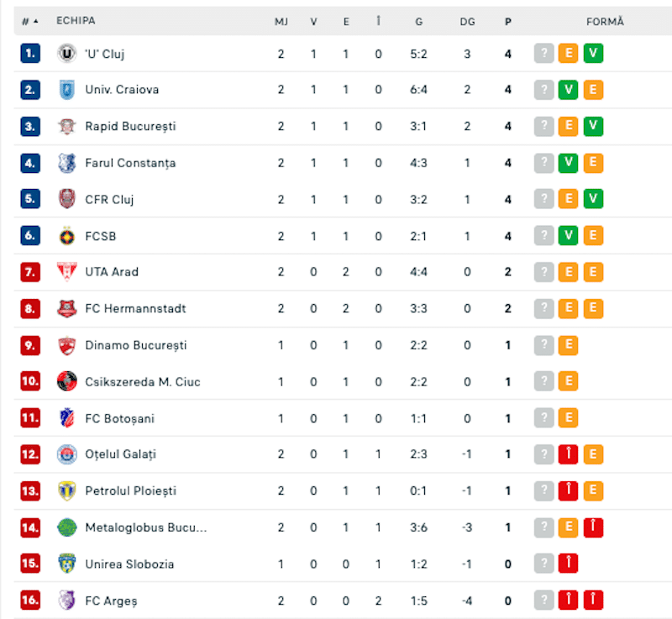Click the Dinamo București crest

click(67, 345)
